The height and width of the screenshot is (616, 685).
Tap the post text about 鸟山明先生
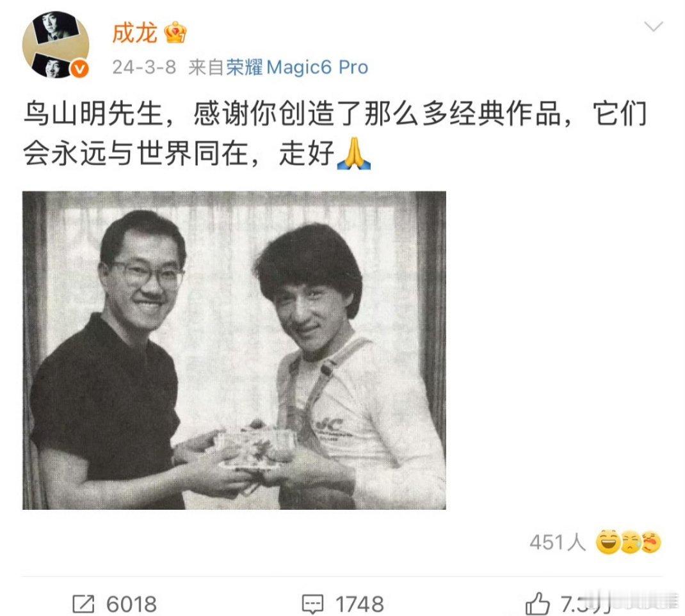(335, 134)
